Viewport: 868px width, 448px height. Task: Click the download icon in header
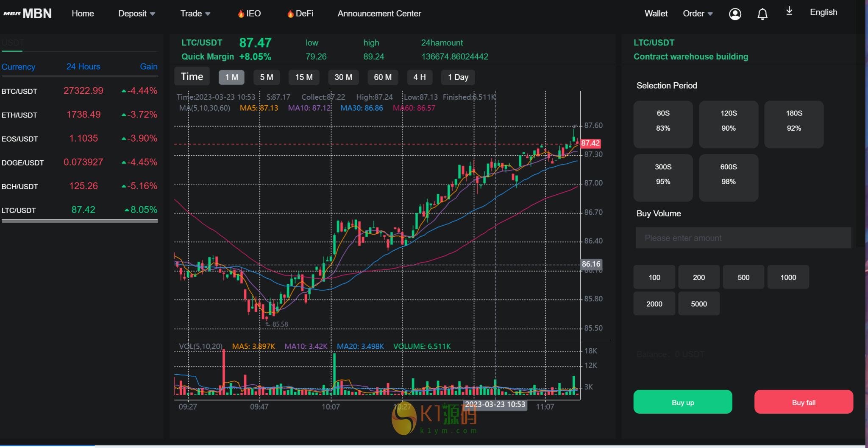[x=789, y=11]
